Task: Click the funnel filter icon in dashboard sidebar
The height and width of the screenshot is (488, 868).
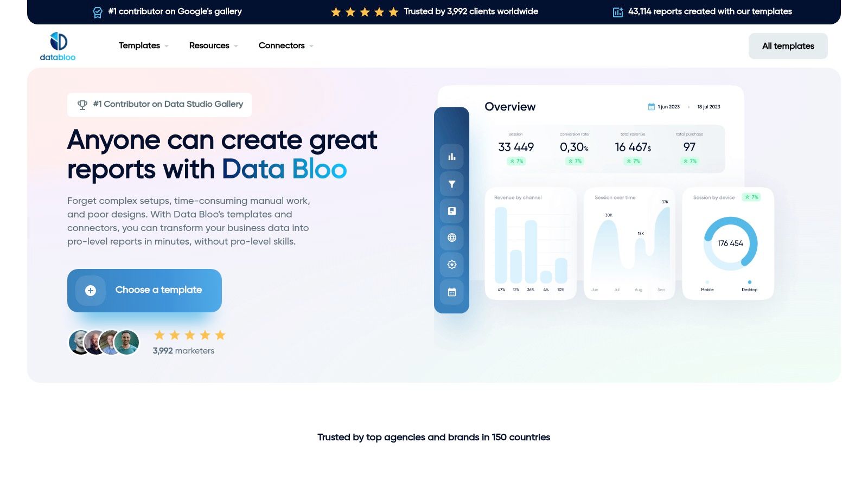Action: (452, 184)
